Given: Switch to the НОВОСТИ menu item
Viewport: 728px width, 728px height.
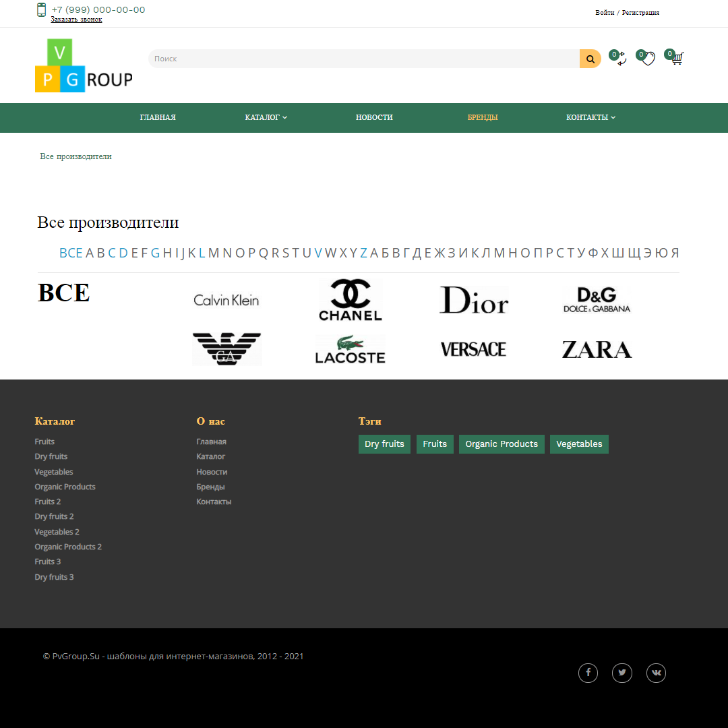Looking at the screenshot, I should [374, 117].
